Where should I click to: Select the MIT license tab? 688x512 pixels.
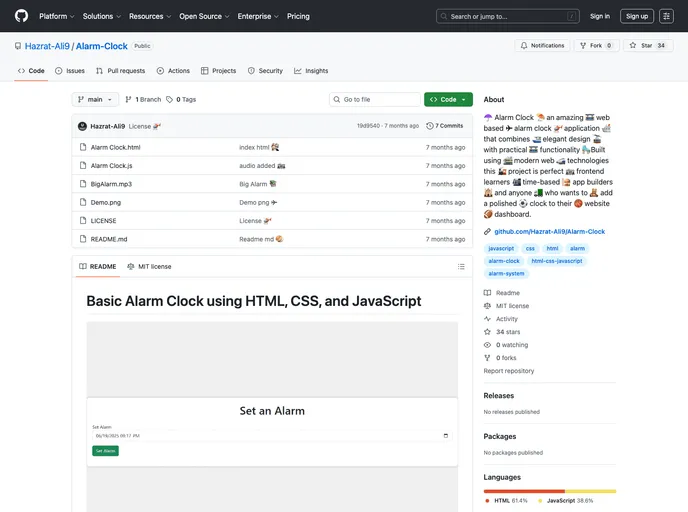149,267
